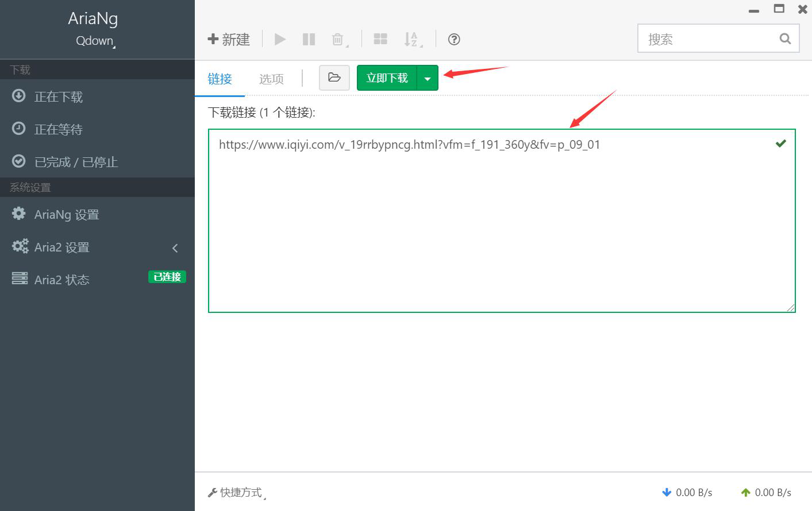812x511 pixels.
Task: Expand the Aria2 设置 chevron
Action: tap(175, 247)
